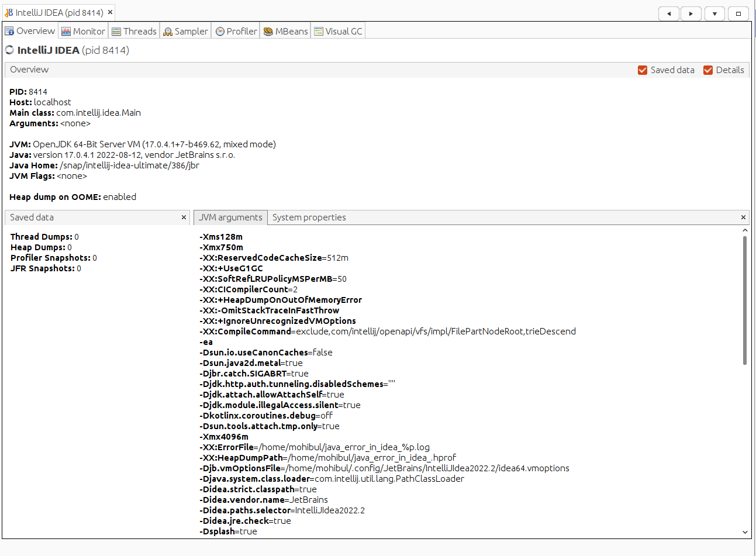This screenshot has width=756, height=556.
Task: Click the Main class com.intellij.idea.Main text
Action: tap(75, 113)
